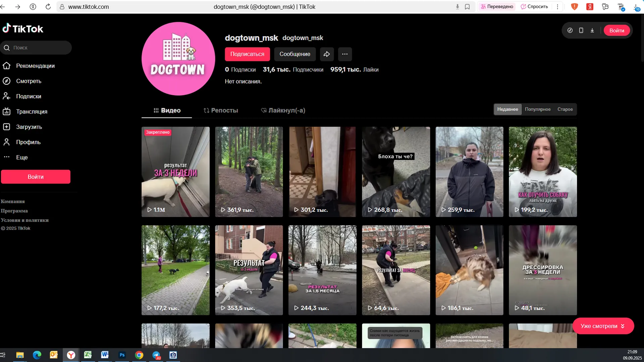This screenshot has width=644, height=362.
Task: Open Подписки following icon in sidebar
Action: pyautogui.click(x=7, y=96)
